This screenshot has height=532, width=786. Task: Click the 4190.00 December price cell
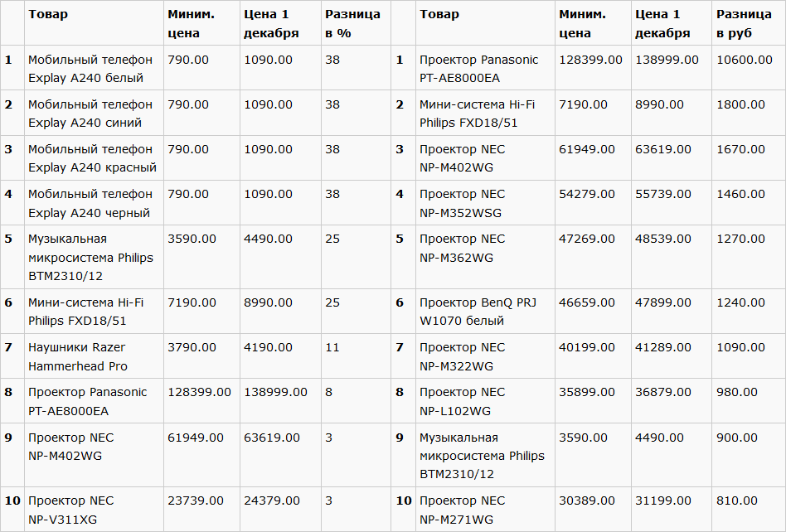[268, 347]
